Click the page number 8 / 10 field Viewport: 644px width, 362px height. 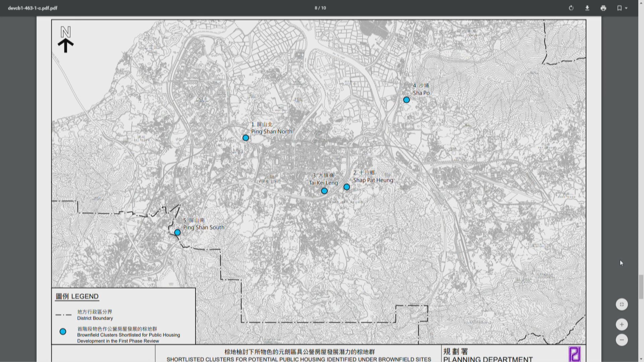coord(320,8)
